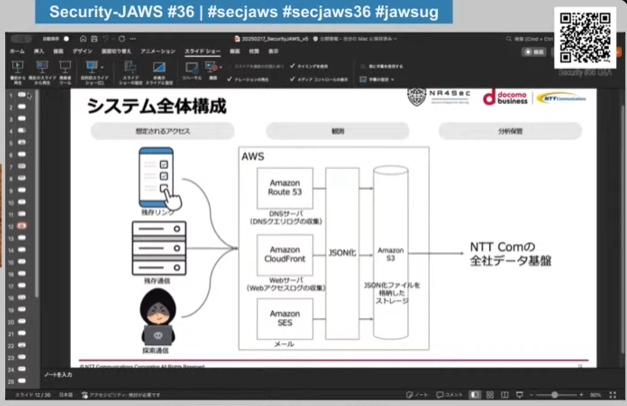Toggle keep slides updated checkbox

[x=230, y=66]
